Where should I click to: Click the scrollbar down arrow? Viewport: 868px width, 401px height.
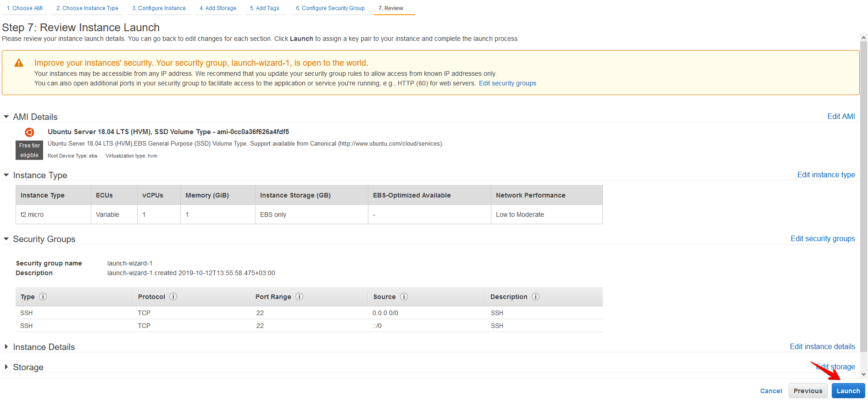864,374
